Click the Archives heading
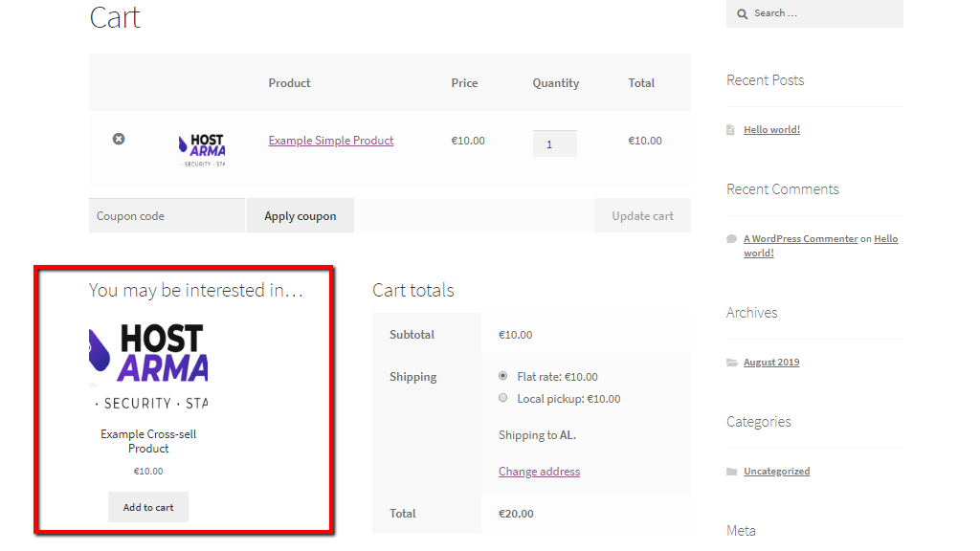The image size is (980, 551). click(752, 313)
